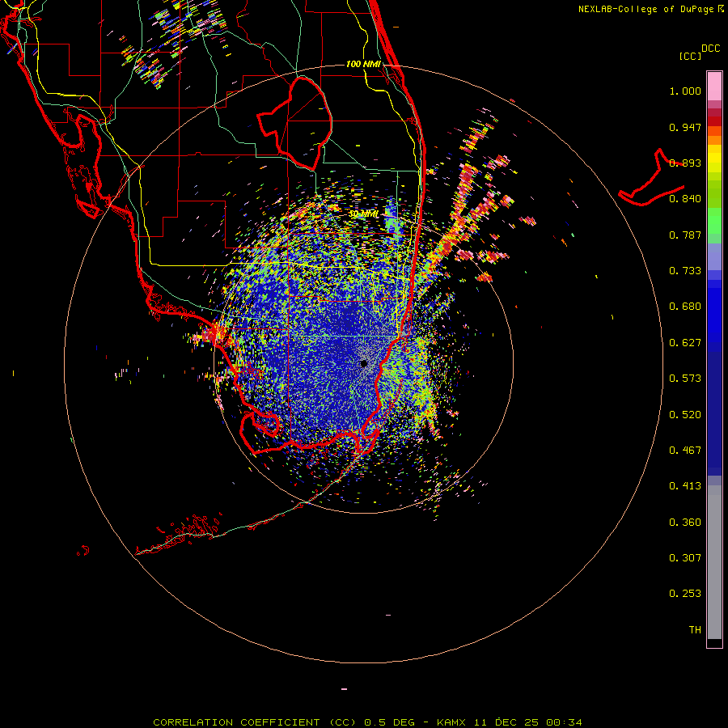Image resolution: width=728 pixels, height=728 pixels.
Task: Click the 0.360 color scale value
Action: coord(685,523)
